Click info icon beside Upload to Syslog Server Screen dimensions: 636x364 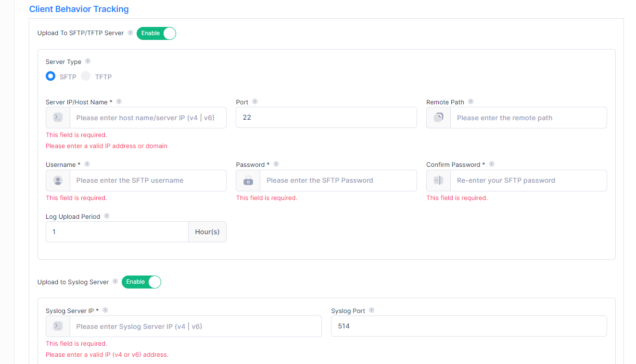click(x=115, y=282)
